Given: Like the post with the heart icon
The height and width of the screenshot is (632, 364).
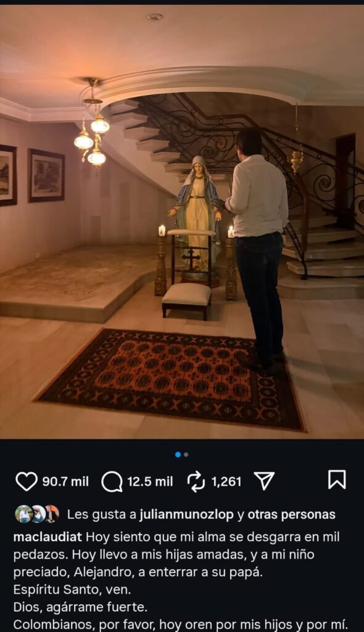Looking at the screenshot, I should pos(26,481).
